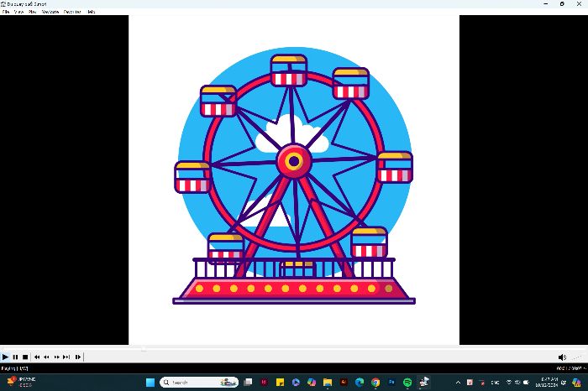Click the playback seek bar
This screenshot has width=588, height=391.
[x=294, y=349]
